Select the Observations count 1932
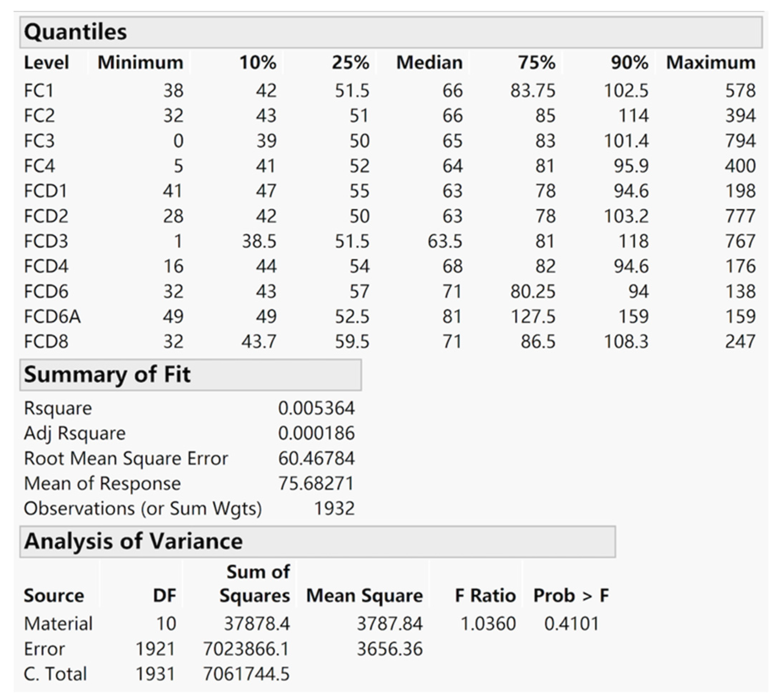The height and width of the screenshot is (700, 783). [x=334, y=509]
